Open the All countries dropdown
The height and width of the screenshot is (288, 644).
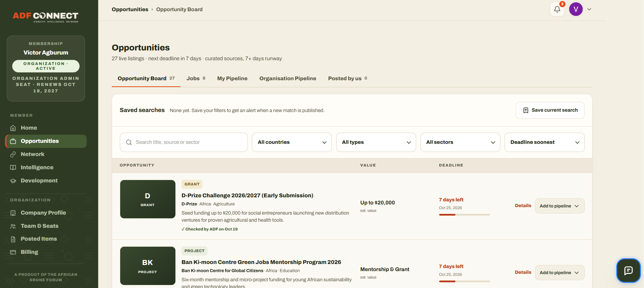click(x=292, y=142)
